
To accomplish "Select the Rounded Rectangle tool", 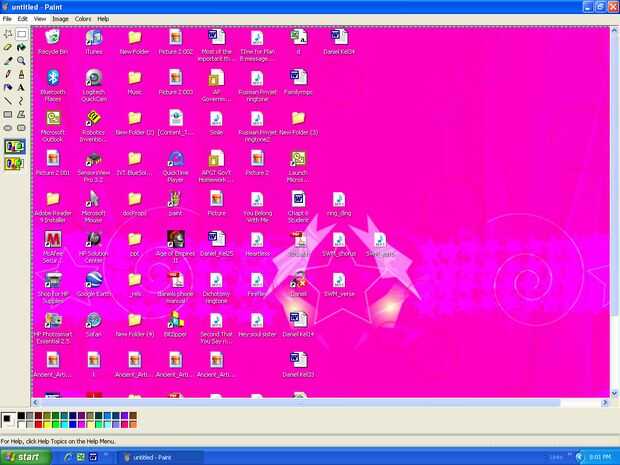I will [21, 128].
